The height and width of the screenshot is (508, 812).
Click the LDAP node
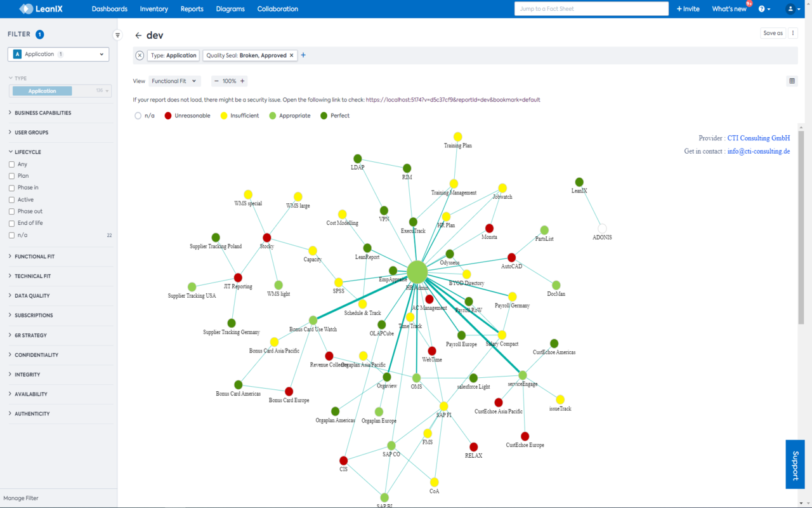(x=357, y=159)
